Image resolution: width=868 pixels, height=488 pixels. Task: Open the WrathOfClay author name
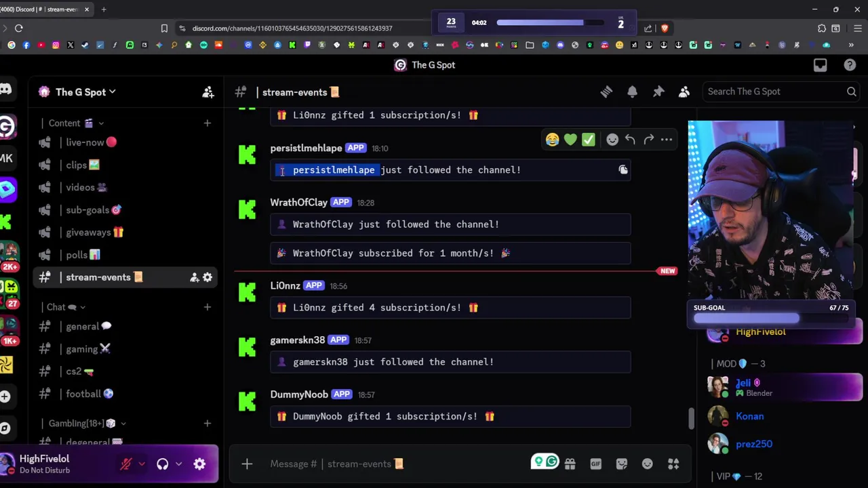pyautogui.click(x=299, y=203)
